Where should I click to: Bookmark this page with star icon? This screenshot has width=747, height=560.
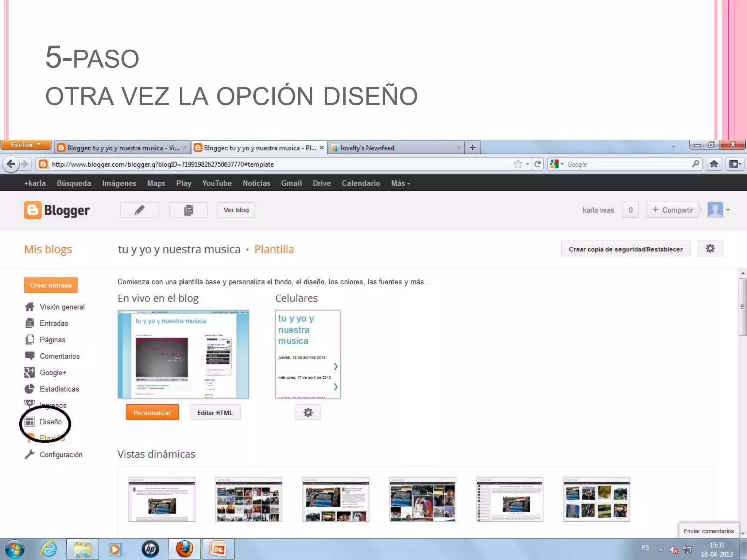518,164
